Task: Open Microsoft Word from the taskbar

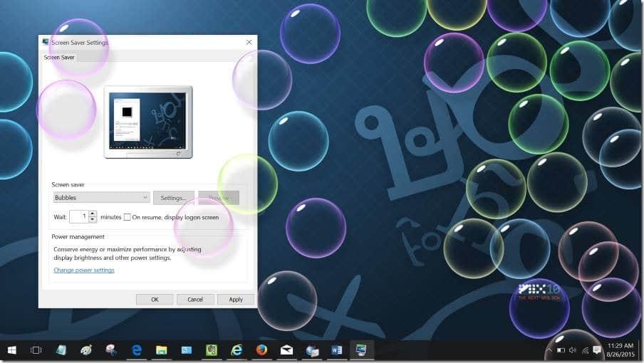Action: coord(337,350)
